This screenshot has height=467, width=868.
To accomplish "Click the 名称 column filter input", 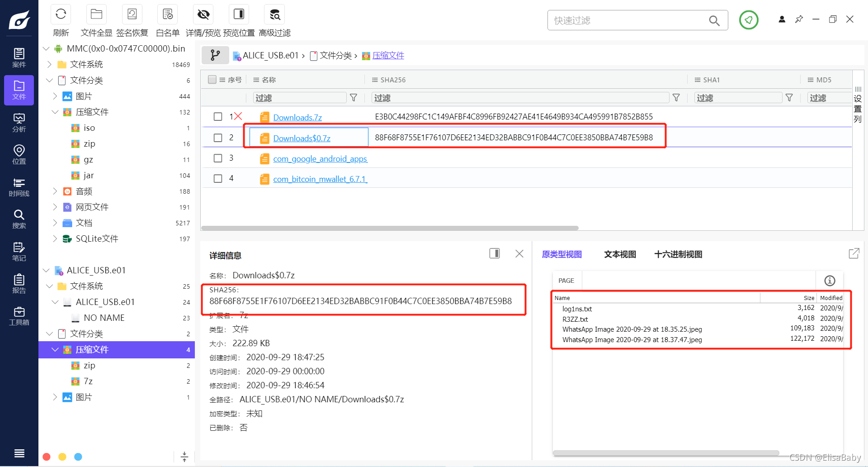I will click(x=300, y=98).
